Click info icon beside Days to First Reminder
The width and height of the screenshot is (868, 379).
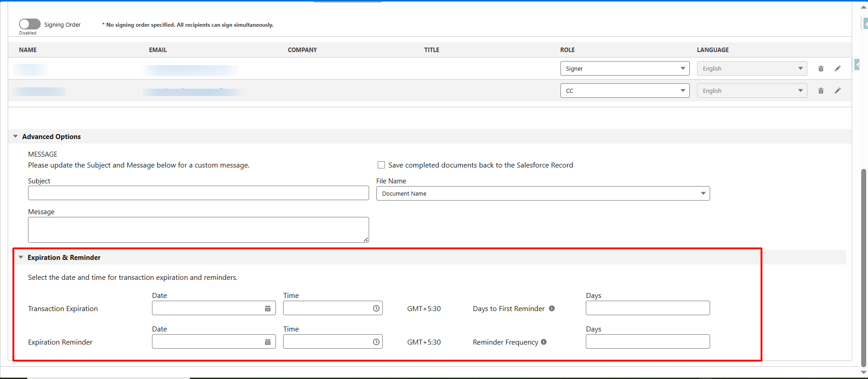[x=552, y=308]
